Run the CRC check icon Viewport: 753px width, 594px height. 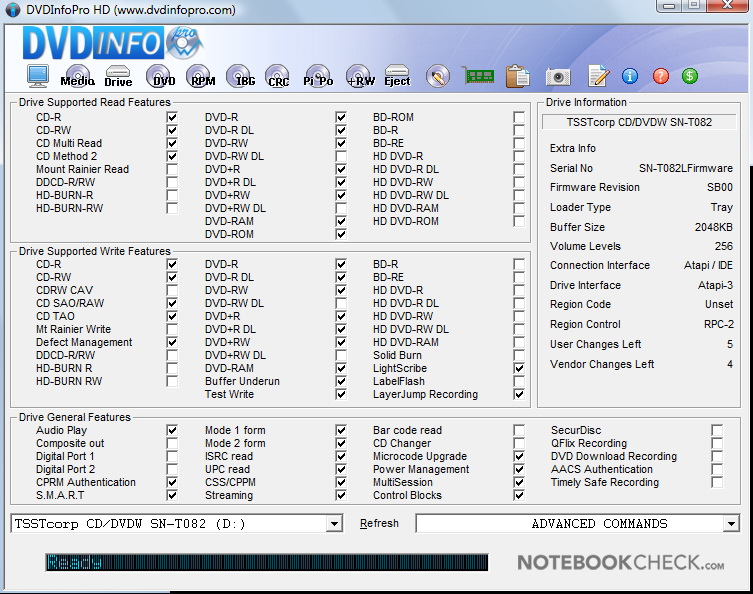(x=278, y=76)
